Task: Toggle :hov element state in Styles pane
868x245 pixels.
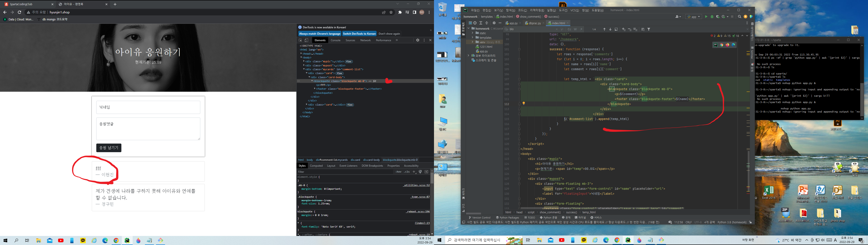Action: pos(398,172)
